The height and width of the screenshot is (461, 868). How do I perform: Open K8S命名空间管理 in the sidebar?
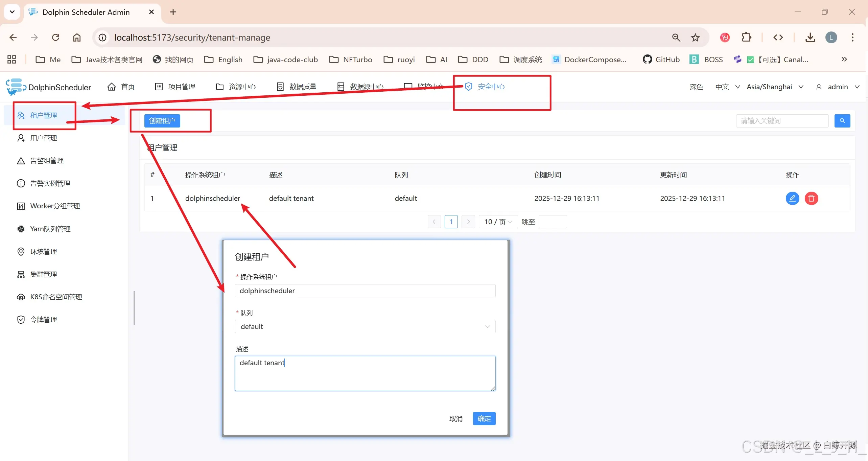coord(56,297)
